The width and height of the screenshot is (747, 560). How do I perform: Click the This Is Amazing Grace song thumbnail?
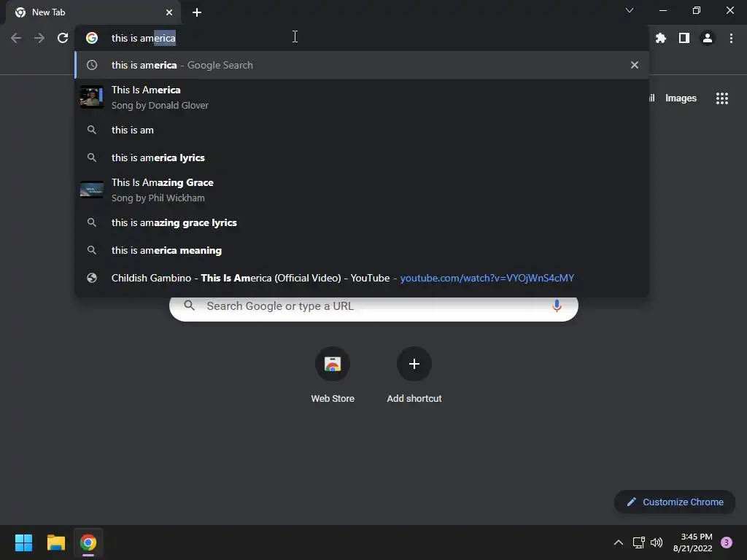coord(91,190)
